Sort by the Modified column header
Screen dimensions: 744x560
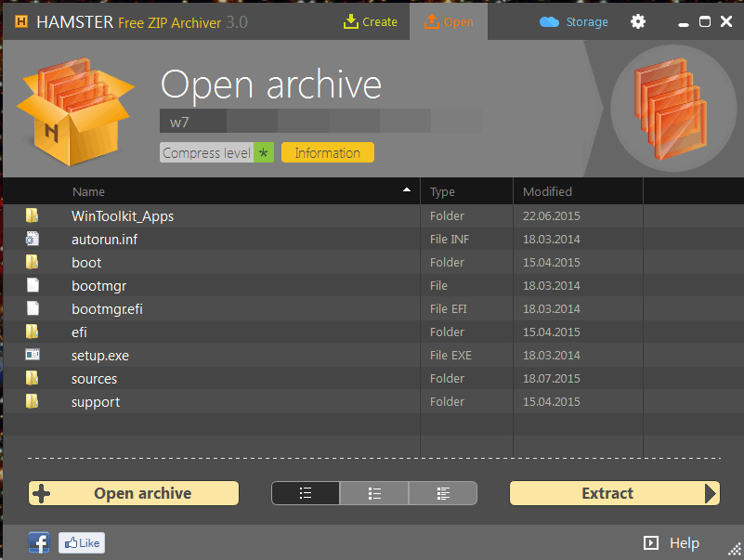(547, 191)
